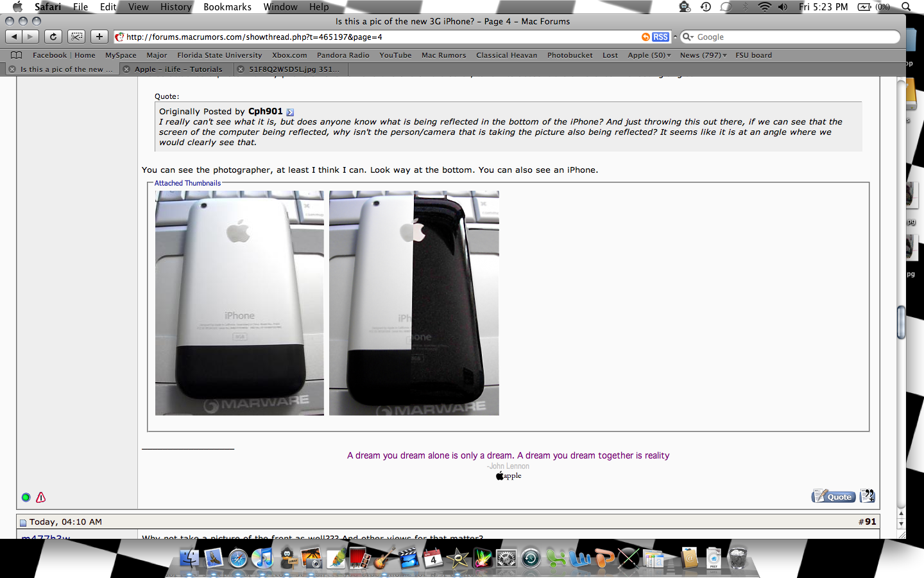924x578 pixels.
Task: Open the half-black iPhone composite thumbnail
Action: coord(414,303)
